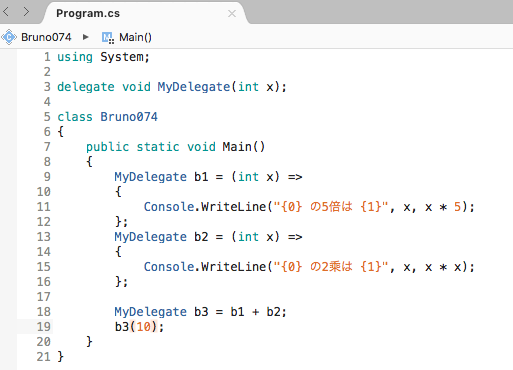The width and height of the screenshot is (513, 370).
Task: Click 'Main()' in the method signature line
Action: 244,147
